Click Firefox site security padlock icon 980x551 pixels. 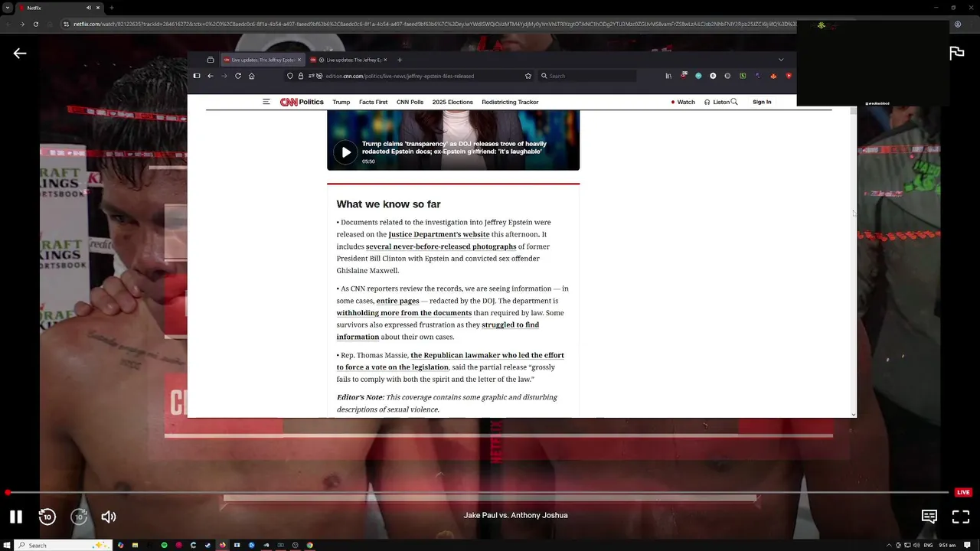pyautogui.click(x=301, y=76)
